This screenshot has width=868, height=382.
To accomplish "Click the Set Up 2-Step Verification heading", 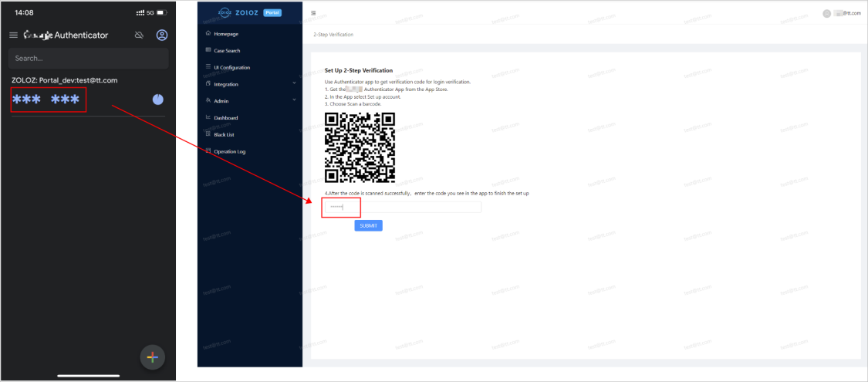I will click(359, 71).
